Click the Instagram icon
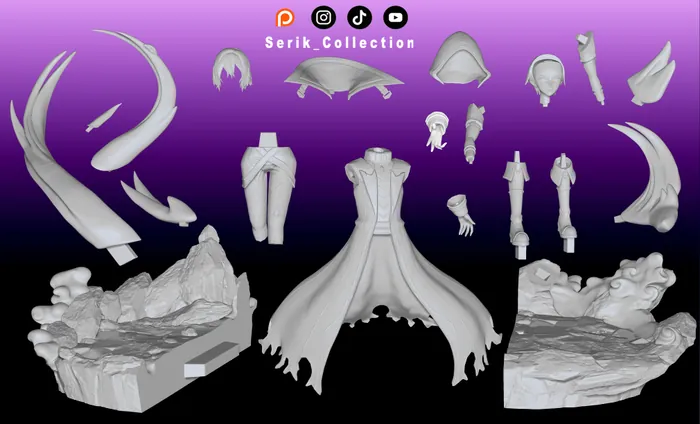 pyautogui.click(x=323, y=18)
